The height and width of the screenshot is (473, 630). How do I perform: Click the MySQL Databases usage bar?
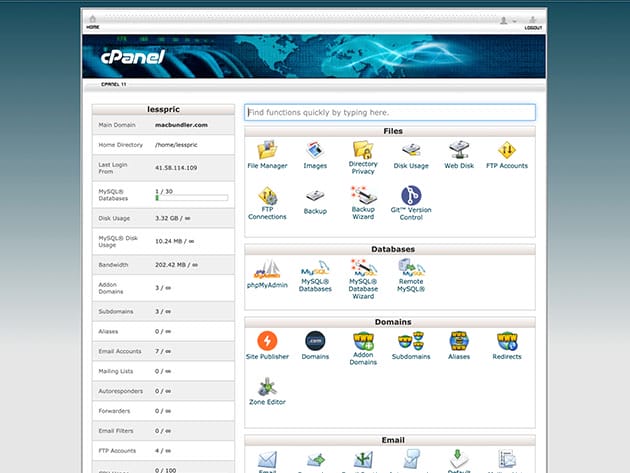(x=191, y=198)
